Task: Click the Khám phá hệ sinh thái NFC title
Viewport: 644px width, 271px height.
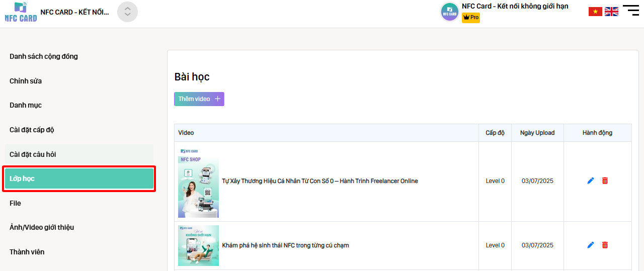Action: click(285, 245)
